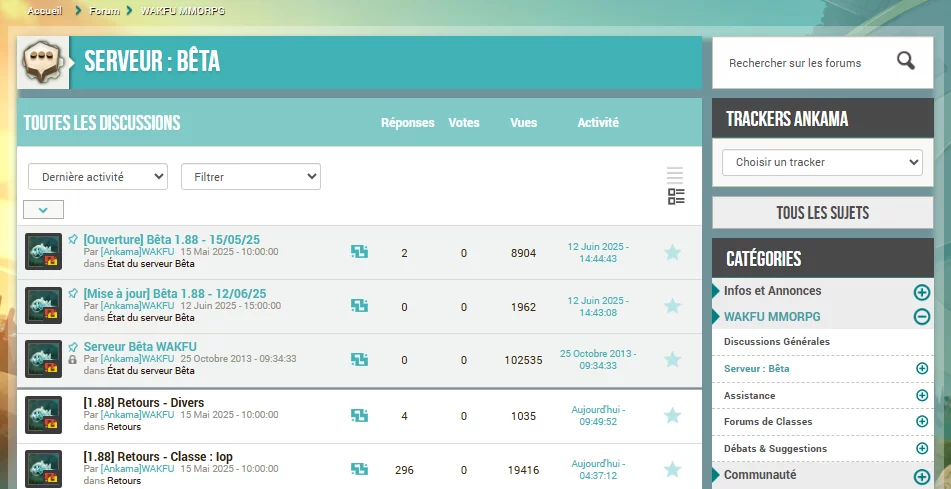Image resolution: width=951 pixels, height=489 pixels.
Task: Click avatar of Retours - Divers thread
Action: (x=43, y=415)
